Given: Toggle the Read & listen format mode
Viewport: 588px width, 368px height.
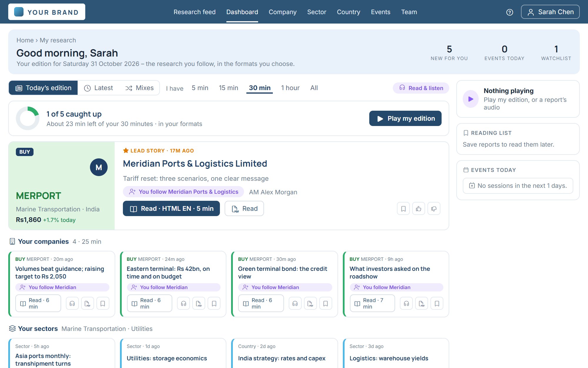Looking at the screenshot, I should click(x=421, y=88).
